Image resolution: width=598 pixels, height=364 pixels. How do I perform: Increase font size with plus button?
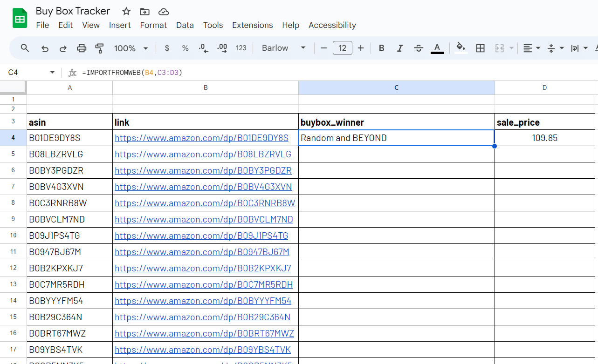pos(361,48)
